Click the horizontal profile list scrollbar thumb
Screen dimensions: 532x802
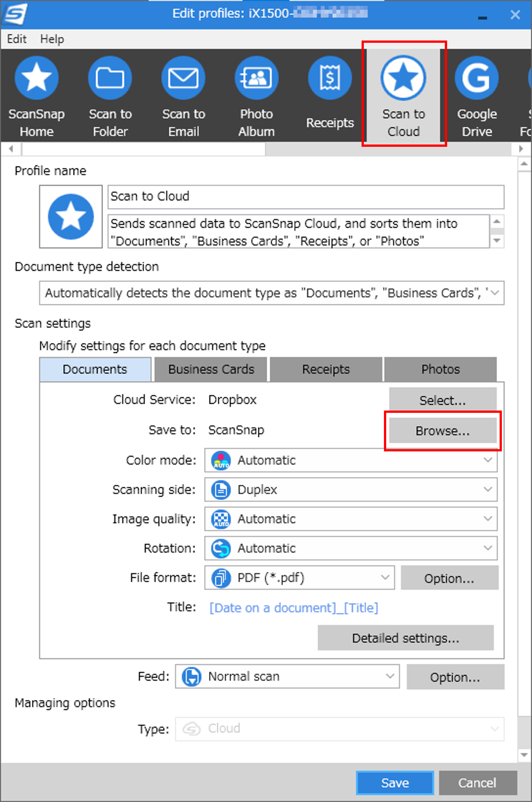point(144,149)
